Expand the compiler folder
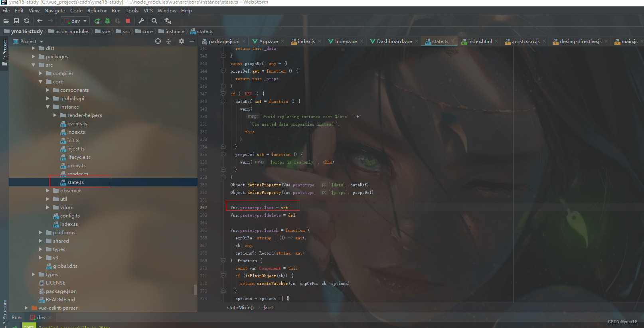The image size is (644, 328). coord(41,73)
